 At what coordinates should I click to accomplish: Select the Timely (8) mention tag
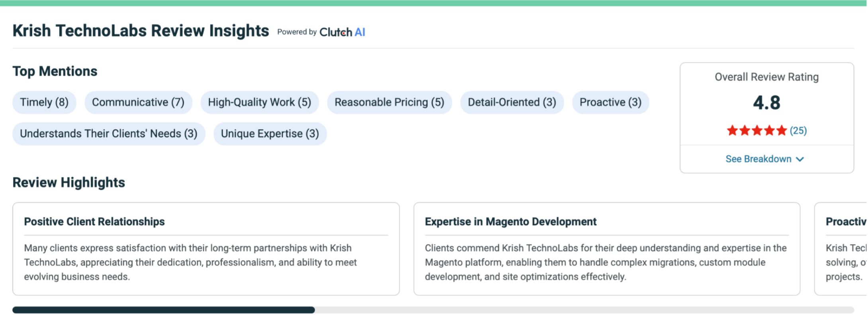(x=44, y=102)
